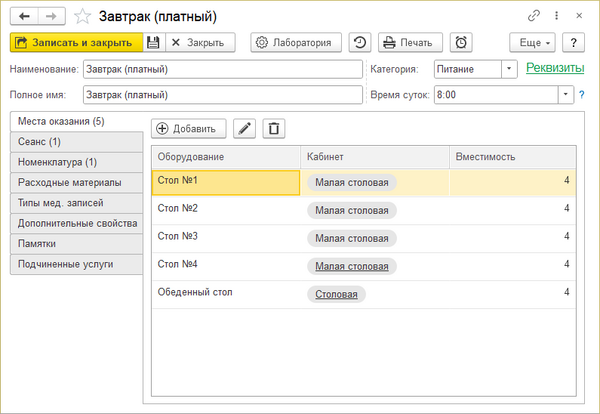Edit row with the pencil icon
The width and height of the screenshot is (600, 414).
click(x=245, y=129)
